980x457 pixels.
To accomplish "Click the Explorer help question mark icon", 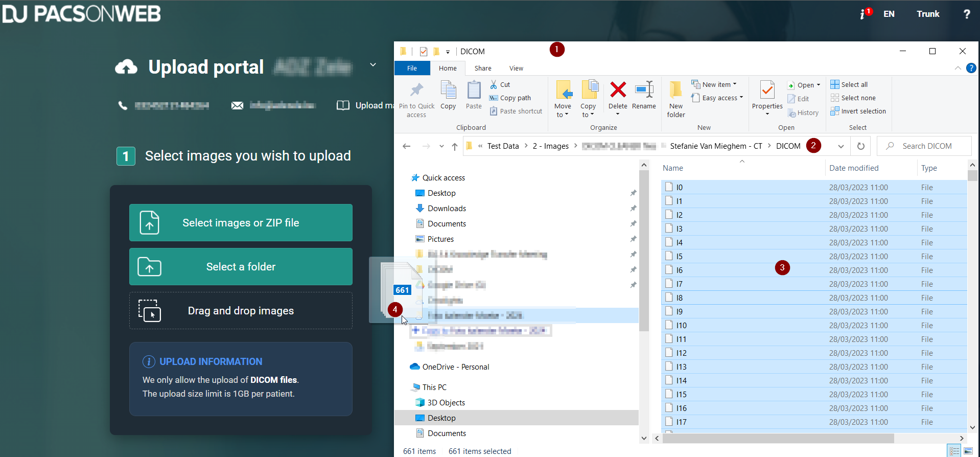I will coord(971,68).
